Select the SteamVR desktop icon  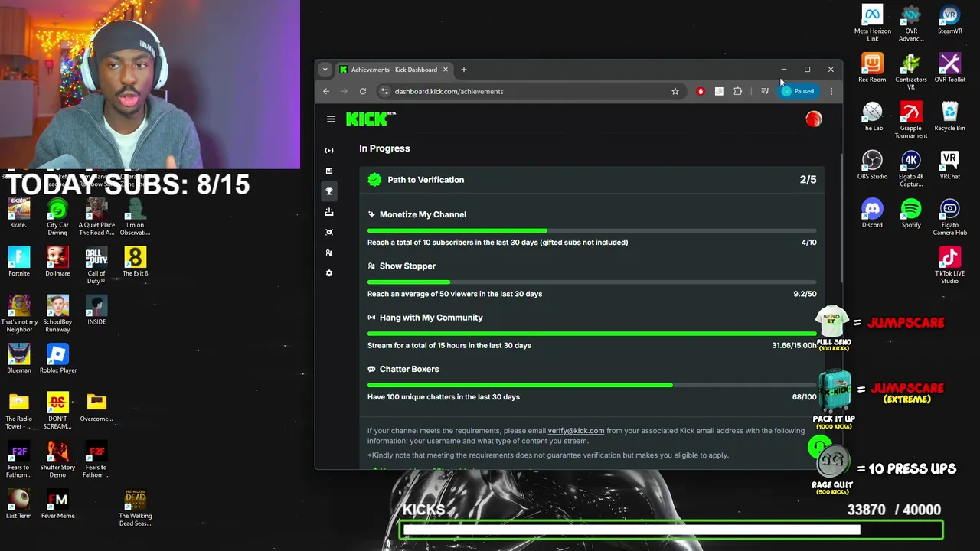pos(949,20)
